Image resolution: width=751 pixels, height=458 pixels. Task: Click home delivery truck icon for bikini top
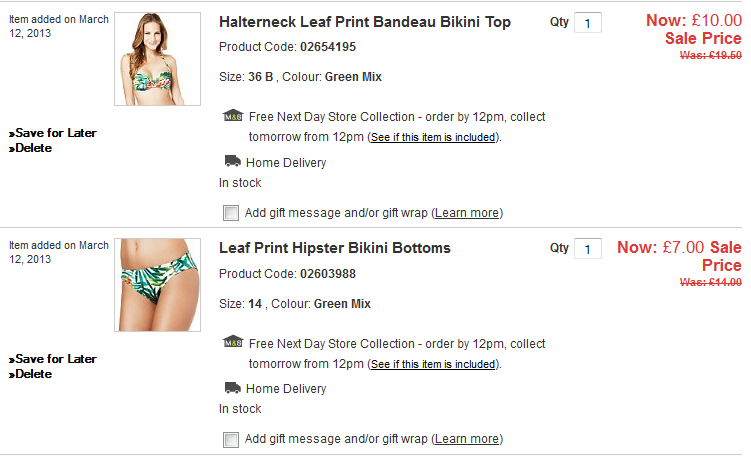(x=232, y=162)
